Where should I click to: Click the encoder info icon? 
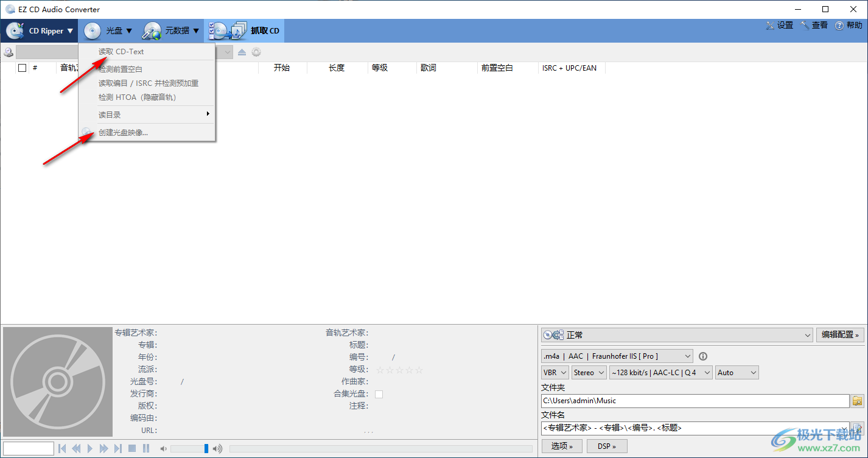pos(703,356)
